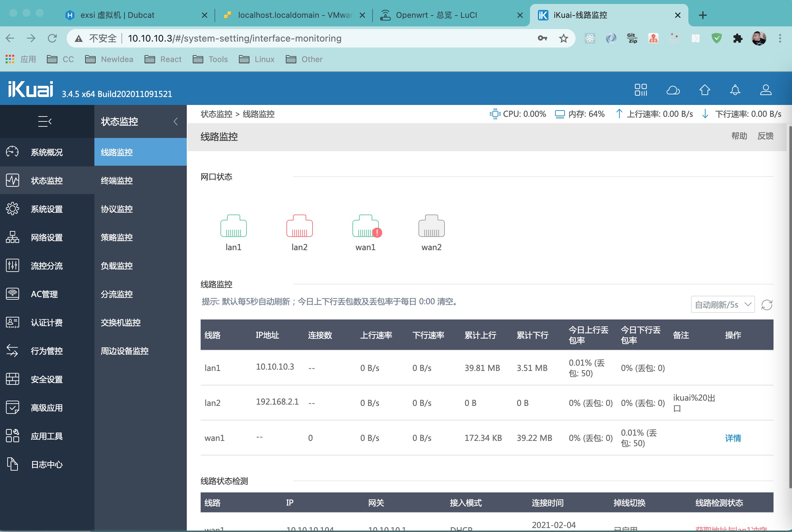Click the not-secure warning icon in address bar
This screenshot has width=792, height=532.
79,39
